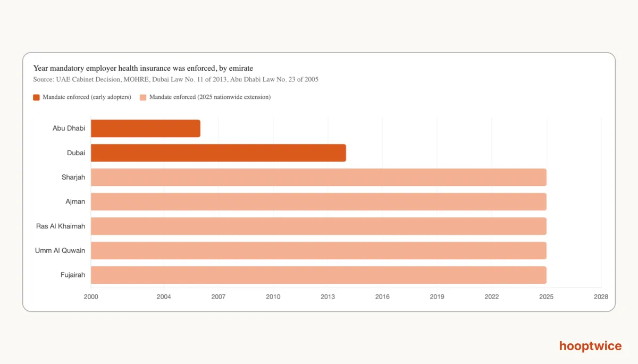Click the 2010 tick label
The width and height of the screenshot is (638, 364).
273,297
